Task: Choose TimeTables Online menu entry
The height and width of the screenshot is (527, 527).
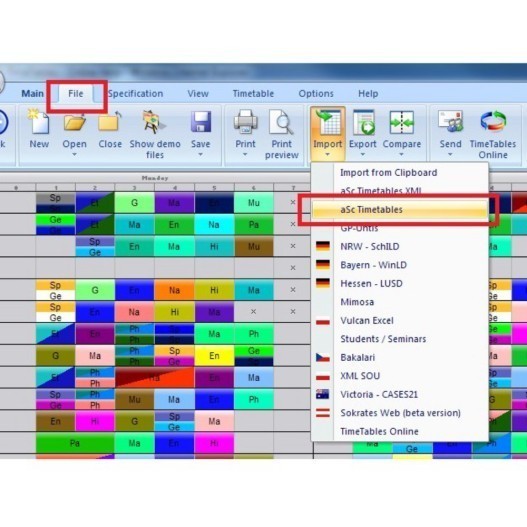Action: coord(400,431)
